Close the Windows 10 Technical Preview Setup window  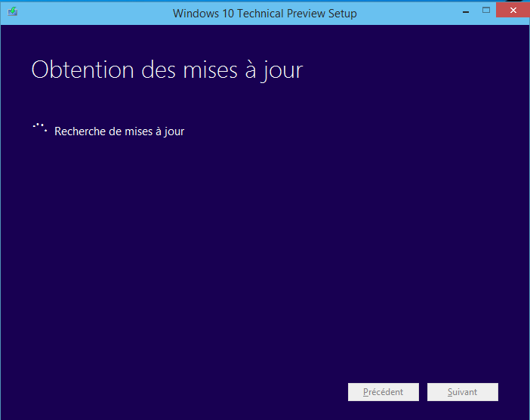513,10
